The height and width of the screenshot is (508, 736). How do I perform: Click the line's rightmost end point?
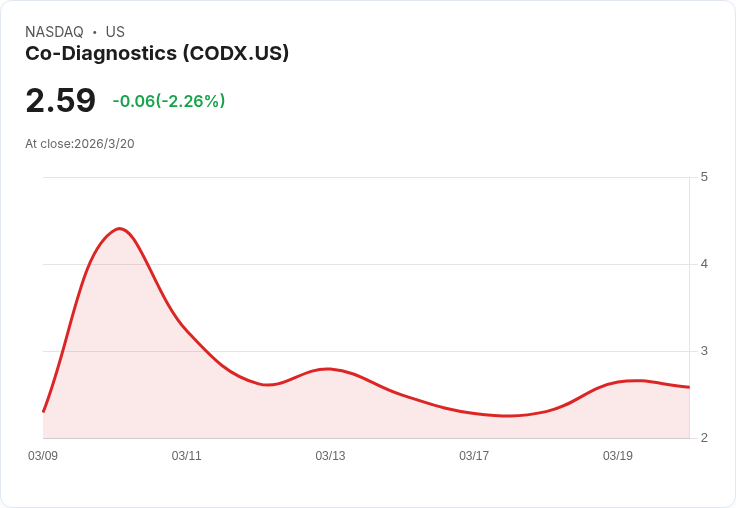(689, 387)
